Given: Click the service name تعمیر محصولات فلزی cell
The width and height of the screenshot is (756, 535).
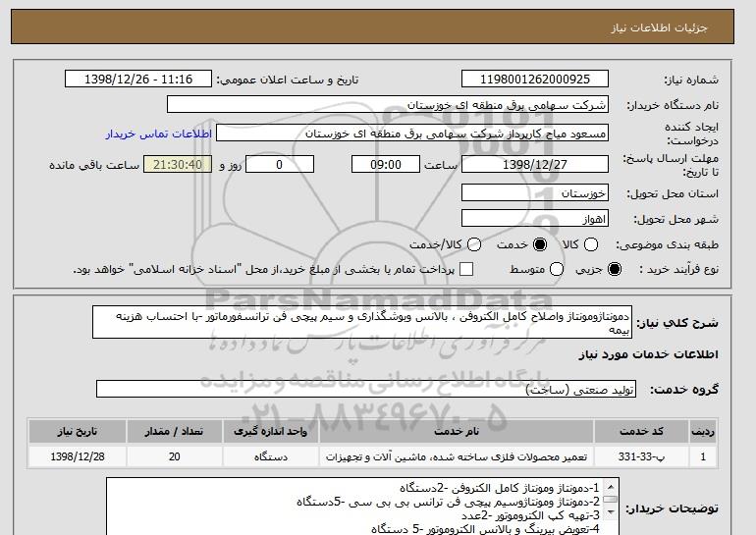Looking at the screenshot, I should [x=457, y=456].
